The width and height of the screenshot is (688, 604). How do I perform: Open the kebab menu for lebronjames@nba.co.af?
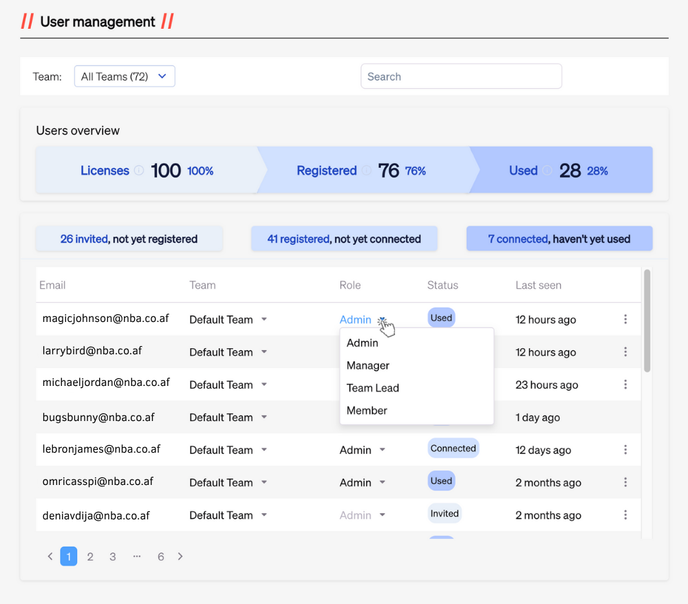625,450
